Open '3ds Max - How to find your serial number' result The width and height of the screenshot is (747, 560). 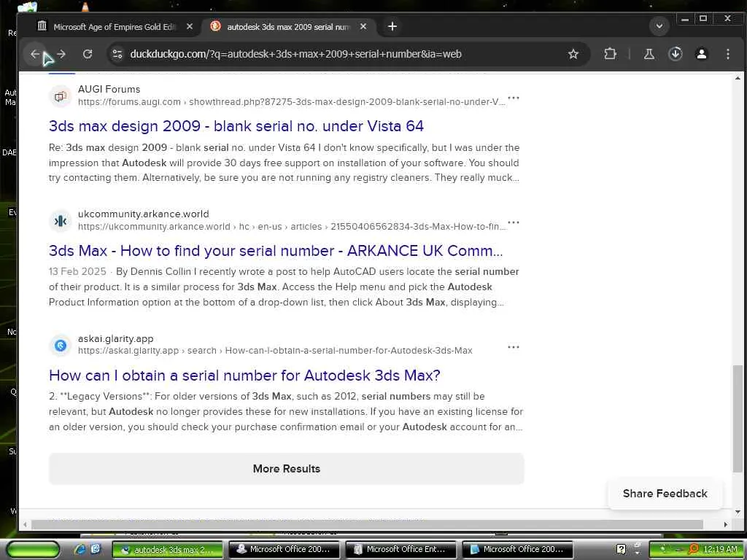pyautogui.click(x=276, y=251)
